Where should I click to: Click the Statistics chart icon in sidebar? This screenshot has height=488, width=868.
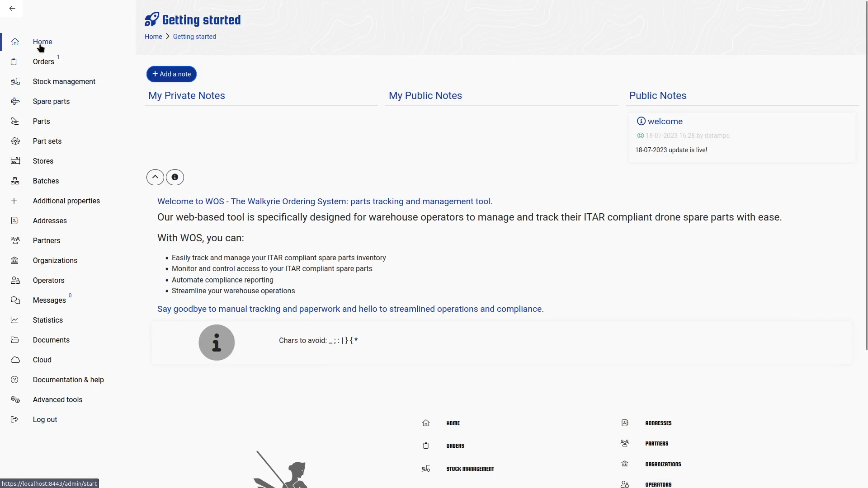[x=15, y=320]
